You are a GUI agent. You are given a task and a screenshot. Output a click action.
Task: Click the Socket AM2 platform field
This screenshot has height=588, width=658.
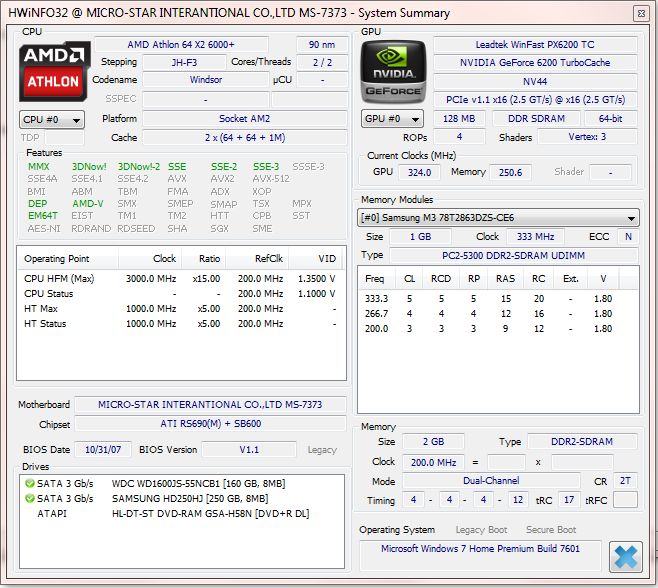click(245, 119)
